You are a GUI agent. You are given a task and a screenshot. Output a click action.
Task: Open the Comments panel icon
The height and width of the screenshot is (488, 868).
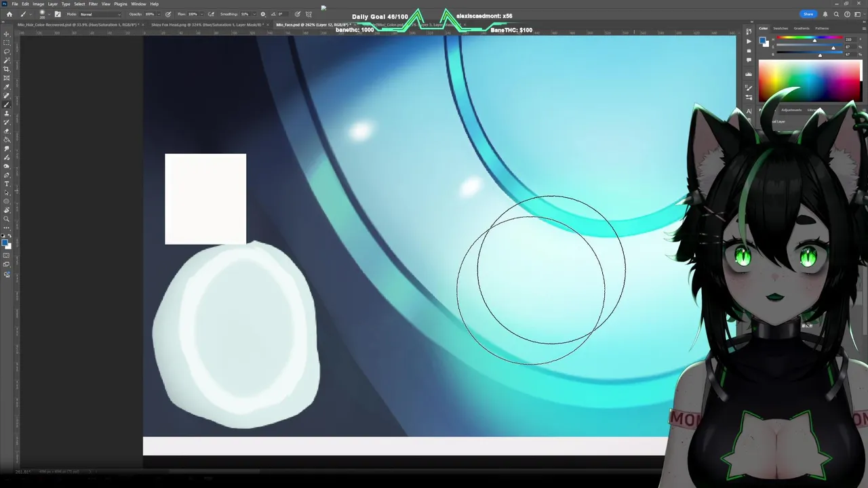[749, 60]
